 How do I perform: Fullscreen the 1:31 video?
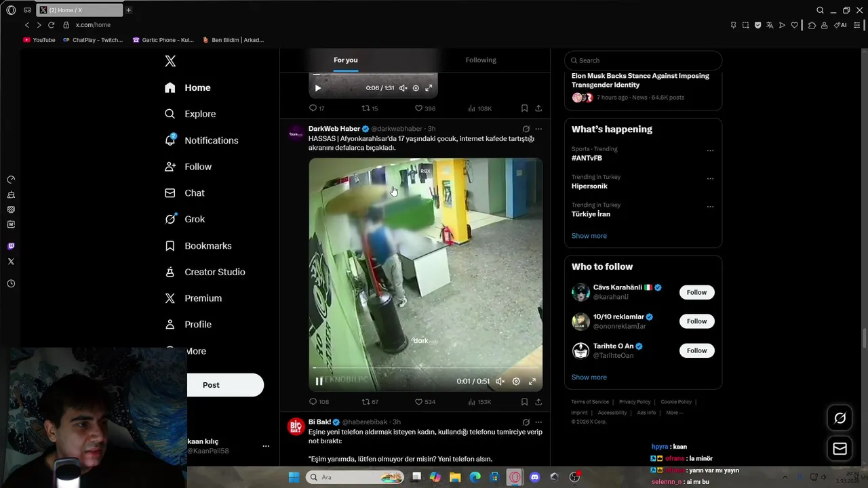429,88
